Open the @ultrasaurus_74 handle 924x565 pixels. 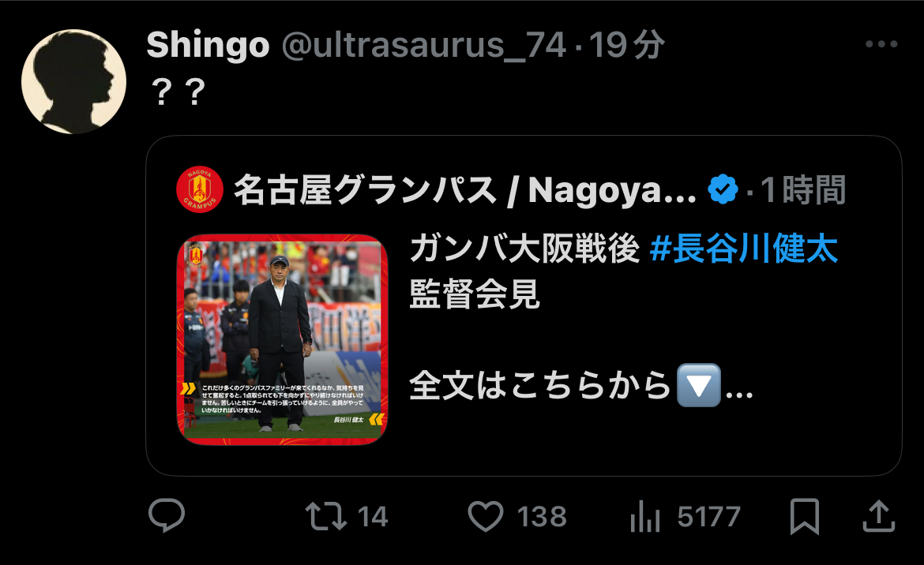(423, 45)
